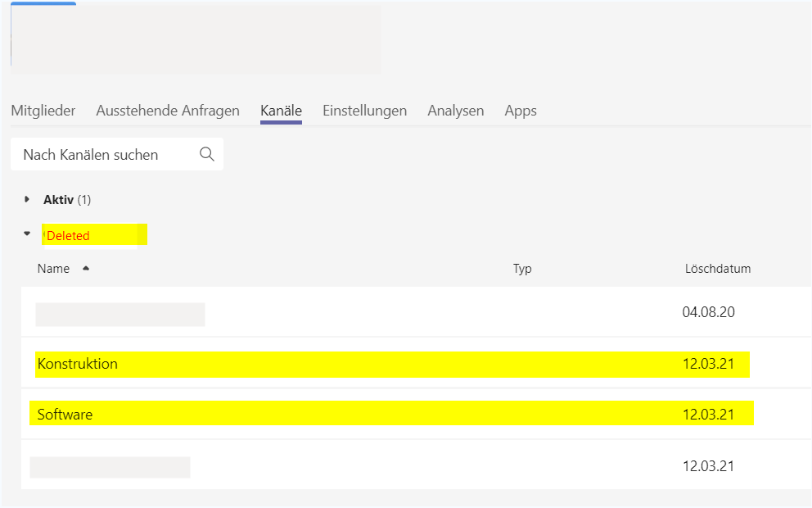Click Konstruktion's 12.03.21 deletion date

pyautogui.click(x=708, y=363)
